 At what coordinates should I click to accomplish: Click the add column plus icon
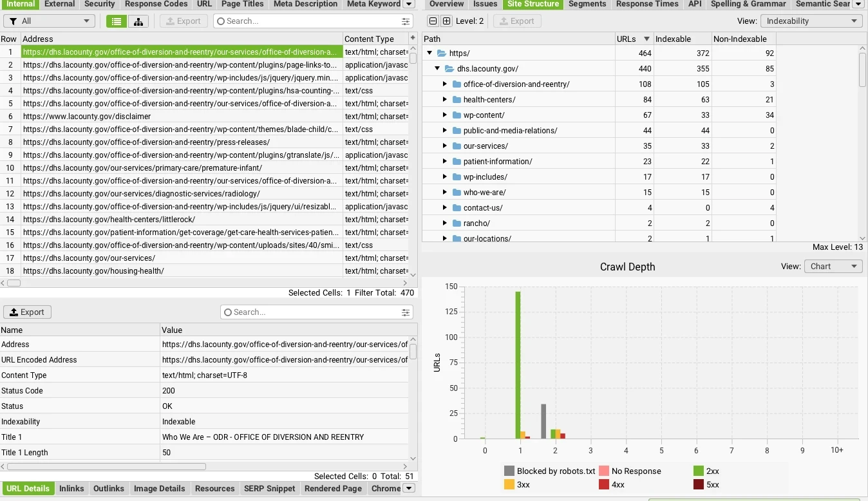coord(413,38)
